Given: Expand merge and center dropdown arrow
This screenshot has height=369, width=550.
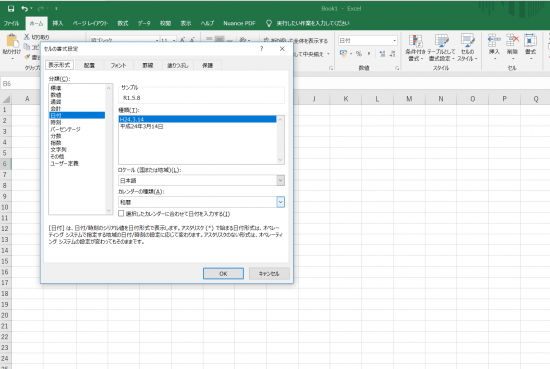Looking at the screenshot, I should click(x=329, y=54).
